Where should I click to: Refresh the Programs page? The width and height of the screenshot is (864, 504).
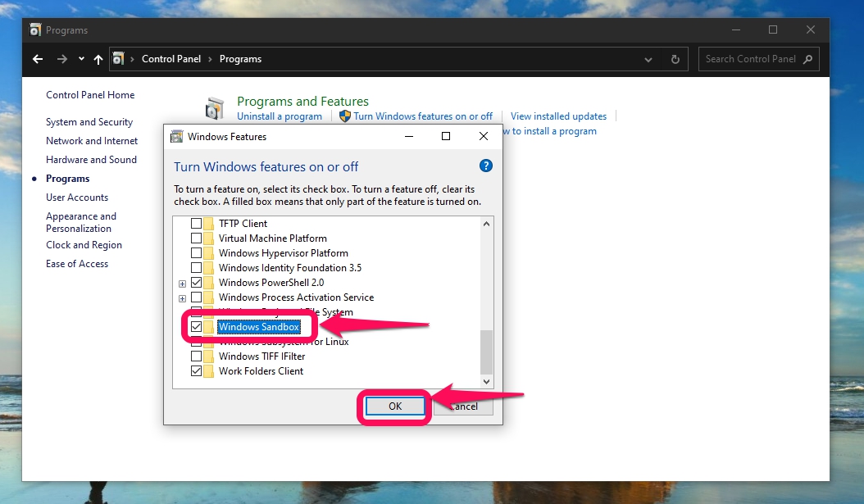click(x=675, y=60)
